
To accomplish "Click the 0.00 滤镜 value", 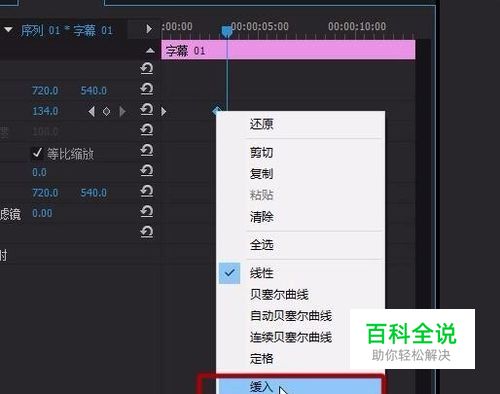I will click(x=42, y=213).
